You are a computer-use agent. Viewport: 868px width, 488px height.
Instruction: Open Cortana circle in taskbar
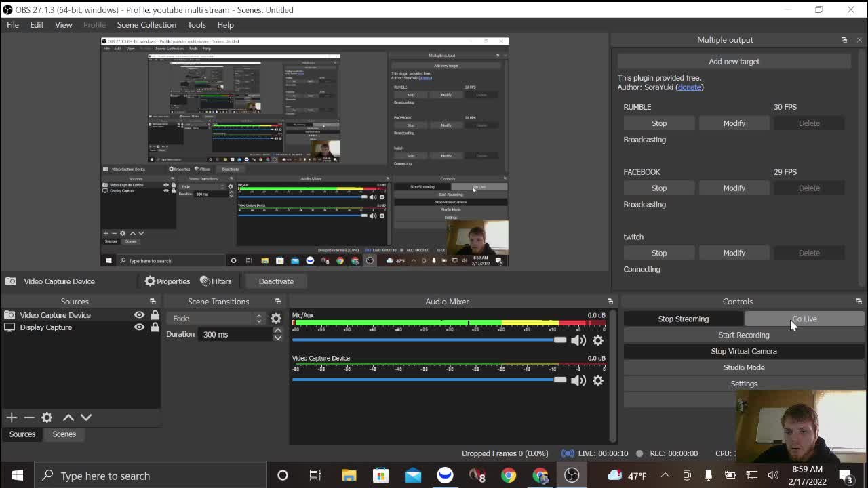283,476
